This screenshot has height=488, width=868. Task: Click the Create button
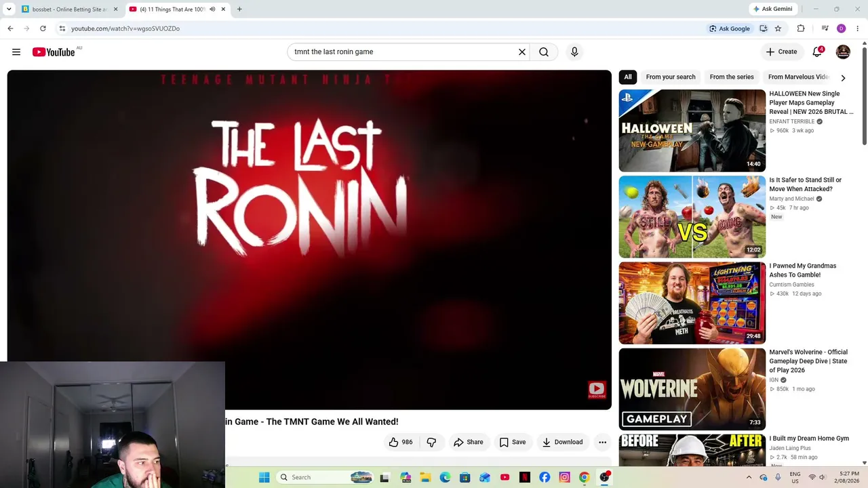coord(781,52)
